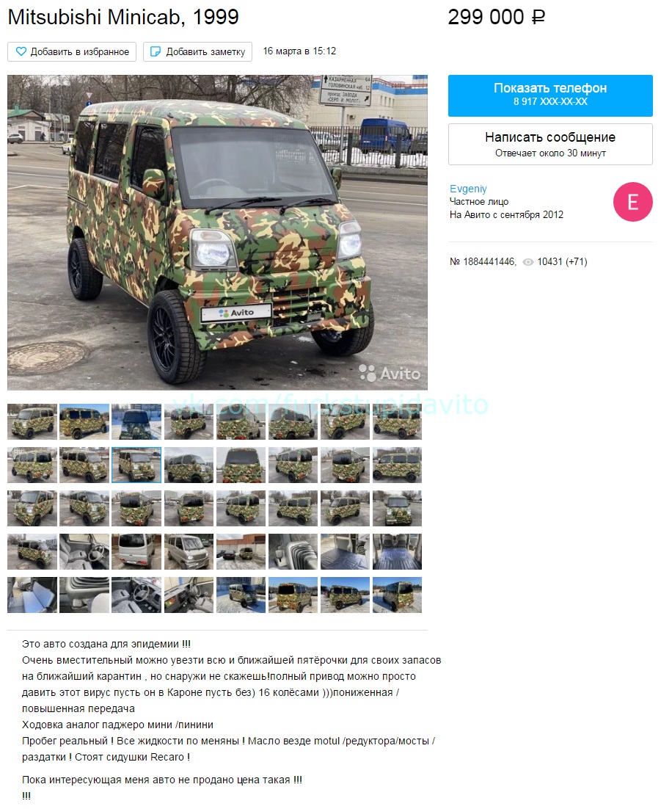View the cargo floor thumbnail in fourth row
The image size is (672, 809).
coord(345,551)
